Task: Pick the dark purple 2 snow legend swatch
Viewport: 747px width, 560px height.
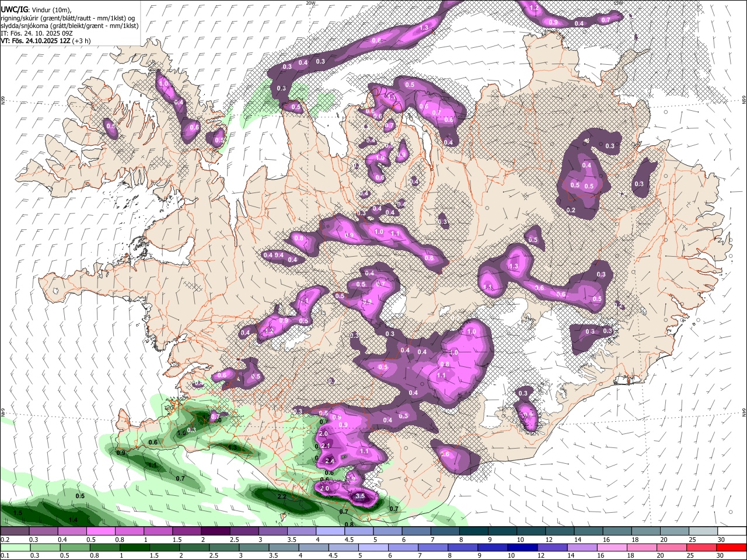Action: (215, 531)
